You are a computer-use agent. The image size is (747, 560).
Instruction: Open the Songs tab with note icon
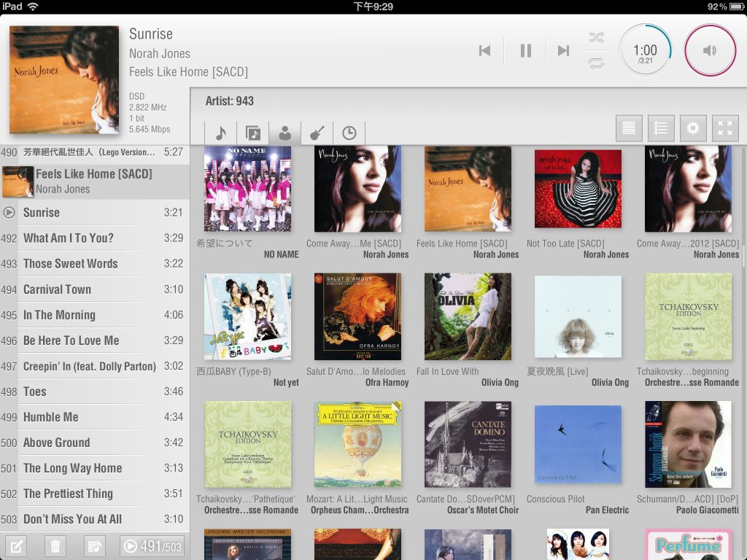tap(220, 133)
